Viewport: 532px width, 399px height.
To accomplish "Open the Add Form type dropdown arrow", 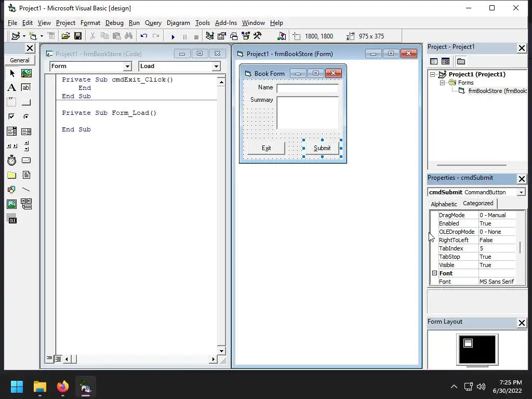I will coord(42,36).
